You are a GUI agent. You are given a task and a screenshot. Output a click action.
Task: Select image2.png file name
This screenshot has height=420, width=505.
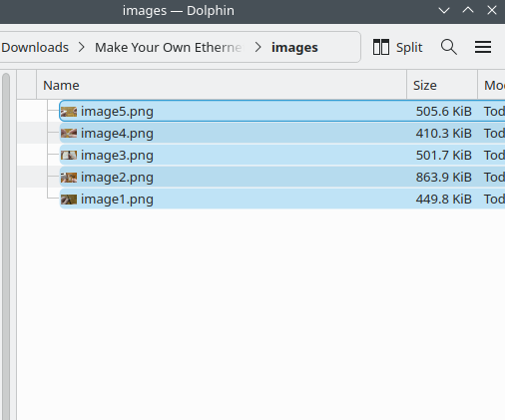pos(117,177)
